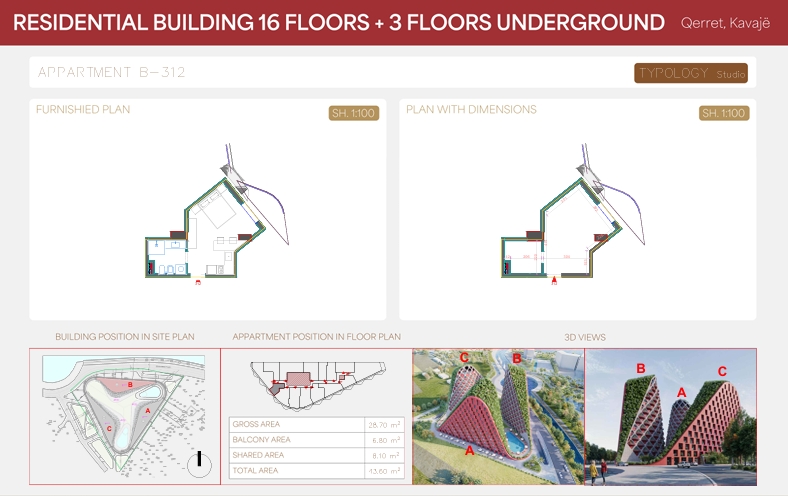Click the BALCONY AREA value cell

coord(384,440)
